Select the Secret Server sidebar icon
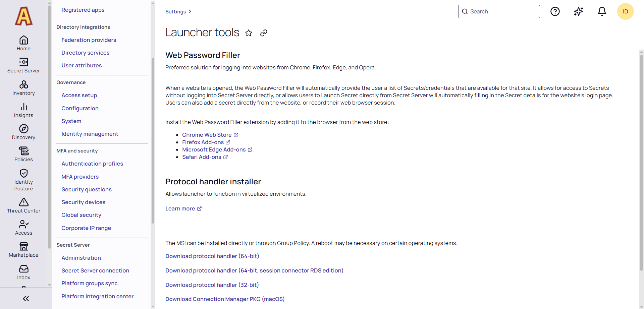This screenshot has width=644, height=309. point(23,65)
